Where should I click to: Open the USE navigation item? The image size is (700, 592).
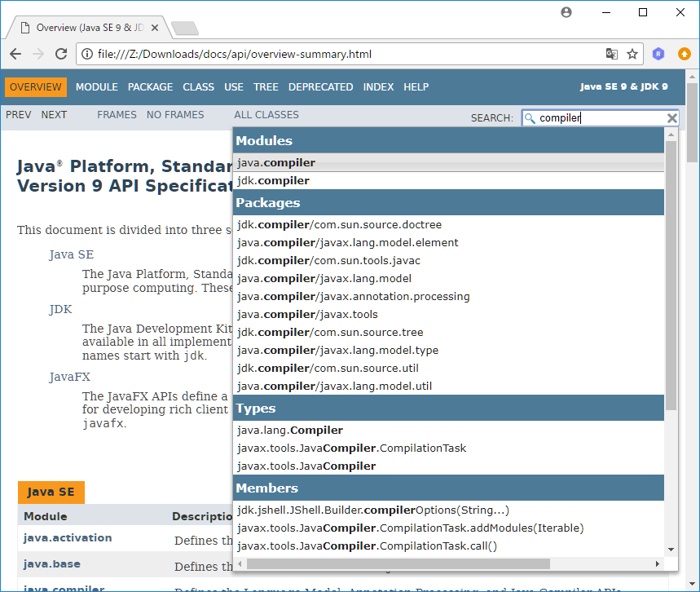click(x=234, y=87)
